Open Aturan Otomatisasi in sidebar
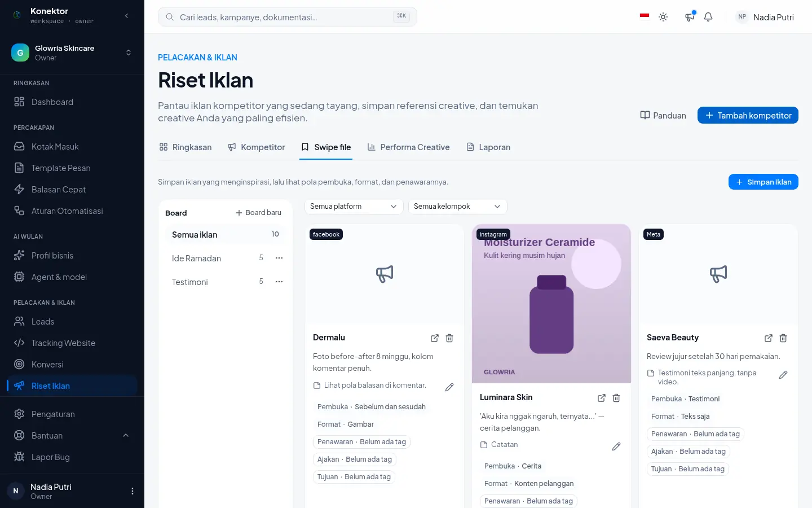Screen dimensions: 812x508 72,211
